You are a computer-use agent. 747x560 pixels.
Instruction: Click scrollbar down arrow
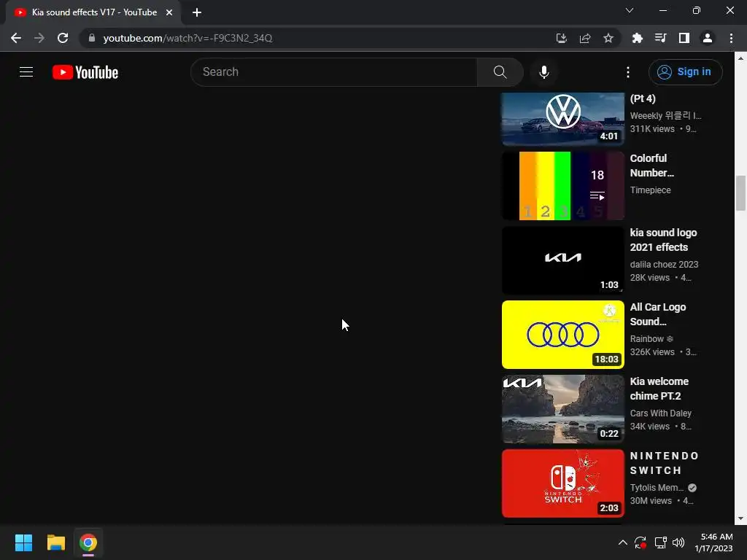click(740, 518)
